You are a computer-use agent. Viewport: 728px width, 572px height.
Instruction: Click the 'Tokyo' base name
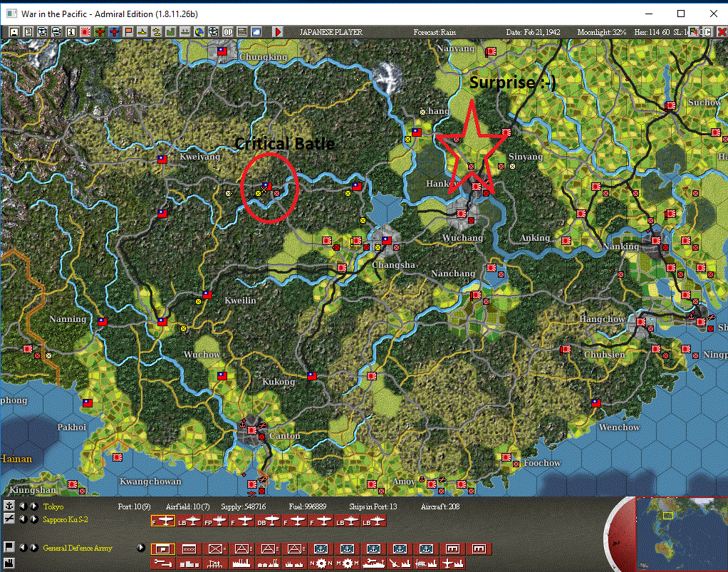(53, 506)
